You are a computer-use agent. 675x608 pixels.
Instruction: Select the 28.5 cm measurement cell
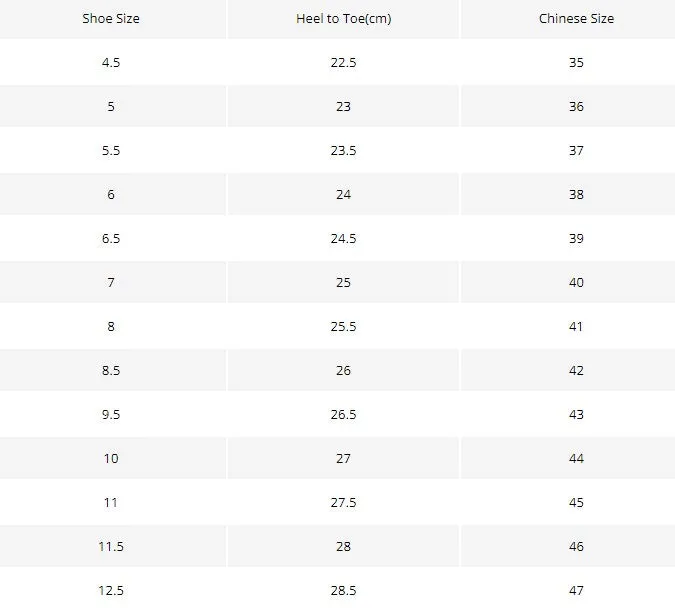click(x=343, y=589)
